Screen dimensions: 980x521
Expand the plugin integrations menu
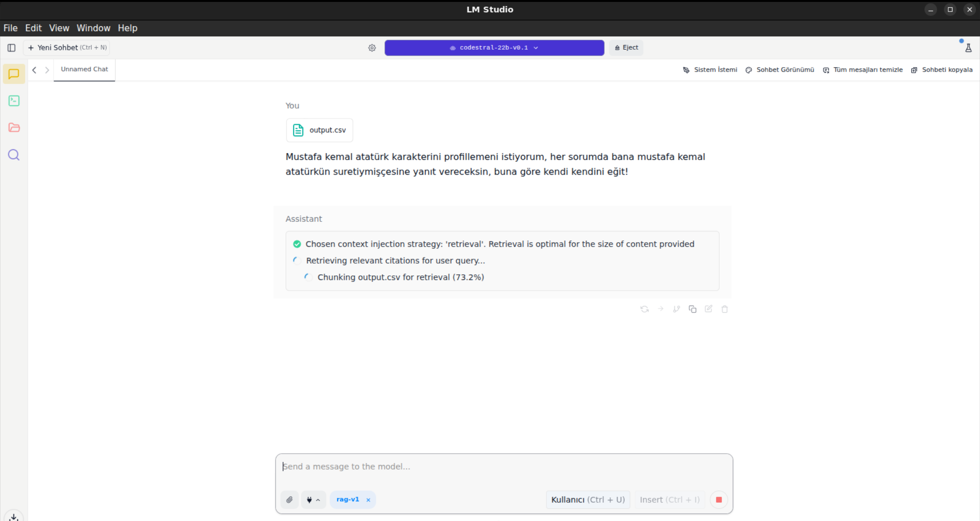coord(314,500)
